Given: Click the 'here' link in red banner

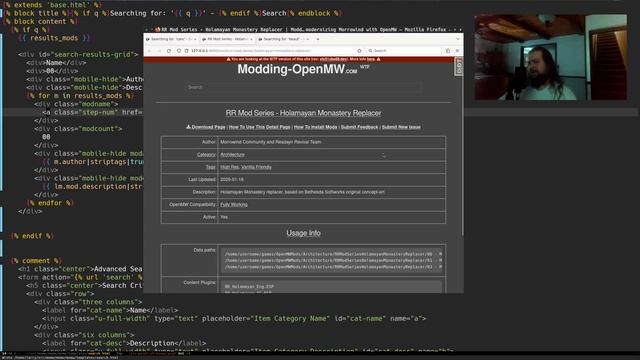Looking at the screenshot, I should tap(371, 59).
